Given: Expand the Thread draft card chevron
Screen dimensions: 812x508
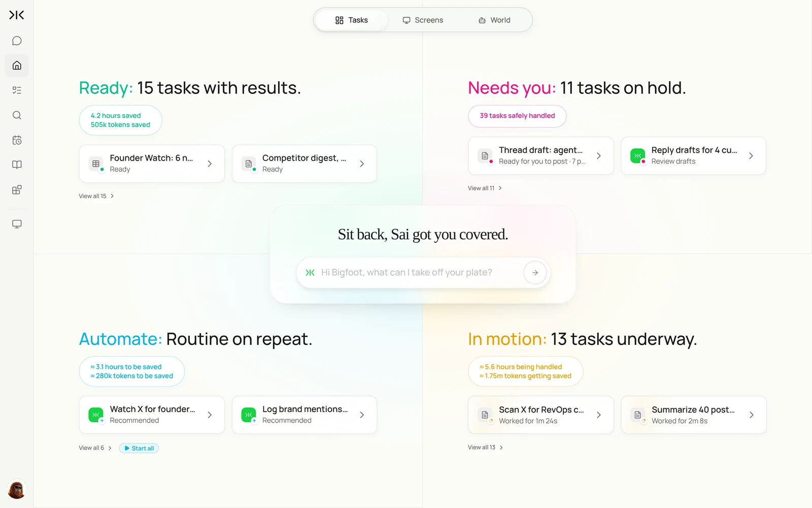Looking at the screenshot, I should pos(599,155).
